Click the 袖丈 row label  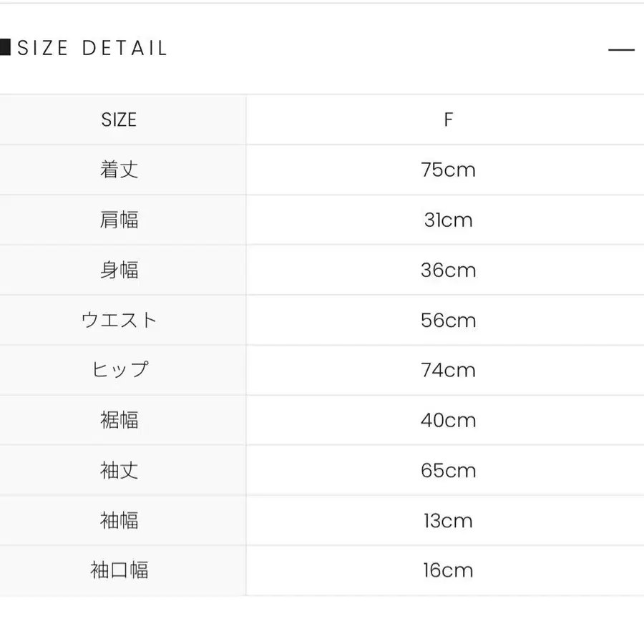pyautogui.click(x=119, y=470)
